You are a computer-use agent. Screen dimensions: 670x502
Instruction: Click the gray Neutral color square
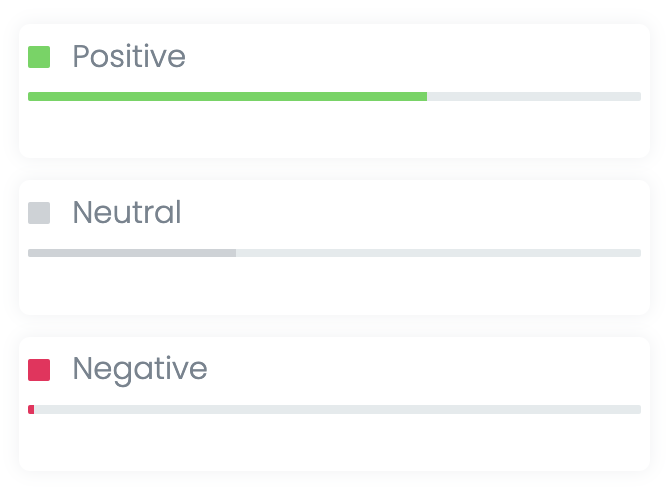tap(39, 213)
